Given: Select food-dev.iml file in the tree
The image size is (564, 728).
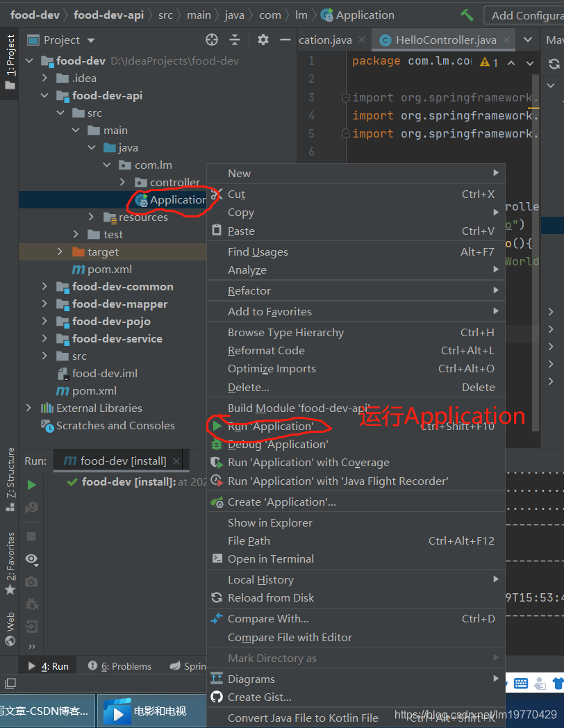Looking at the screenshot, I should (x=97, y=373).
